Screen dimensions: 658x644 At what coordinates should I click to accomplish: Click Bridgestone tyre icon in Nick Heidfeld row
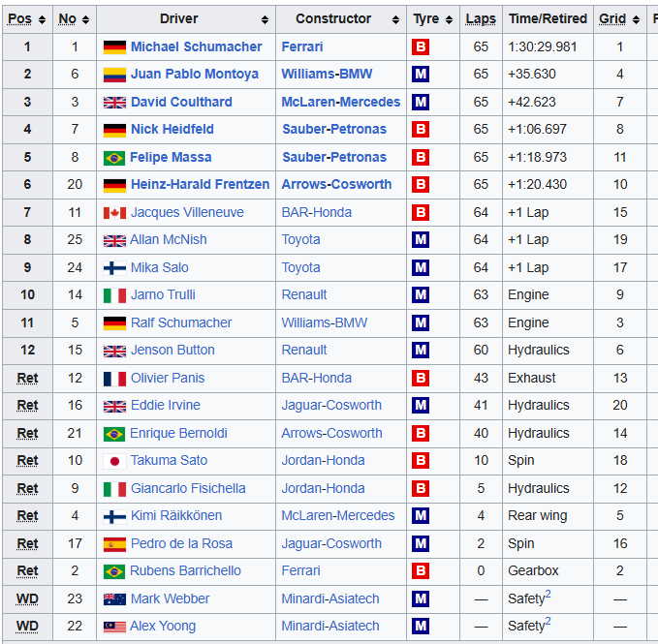421,130
